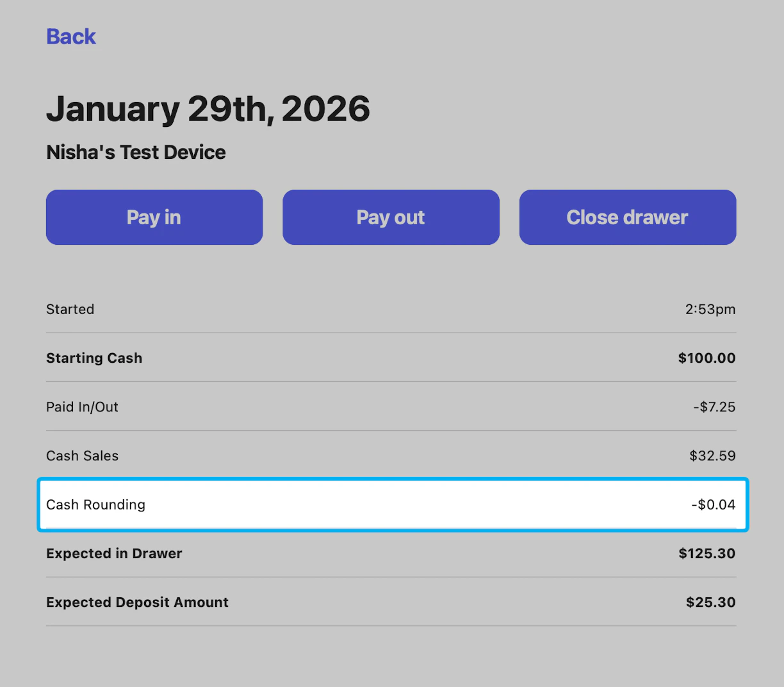Click the $25.30 expected deposit value
Screen dimensions: 784x687
point(711,602)
